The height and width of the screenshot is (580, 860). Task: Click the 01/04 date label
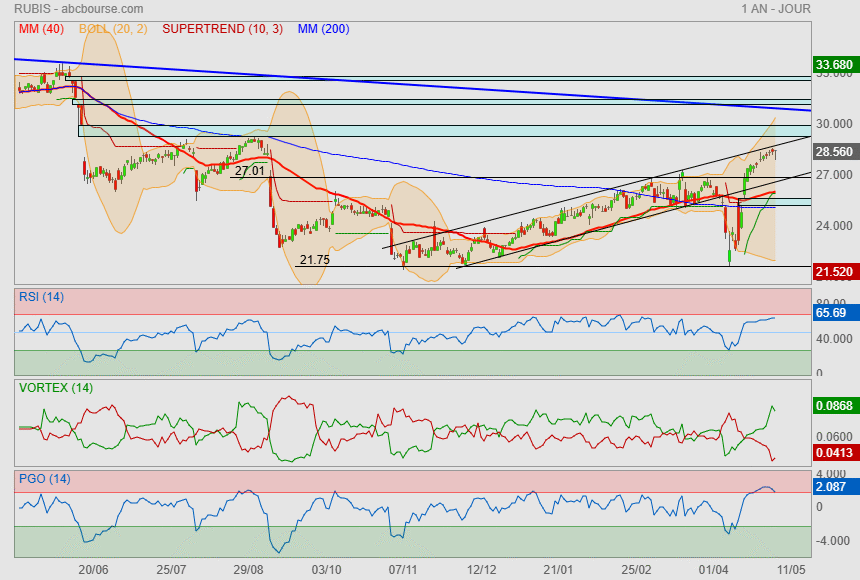[714, 570]
